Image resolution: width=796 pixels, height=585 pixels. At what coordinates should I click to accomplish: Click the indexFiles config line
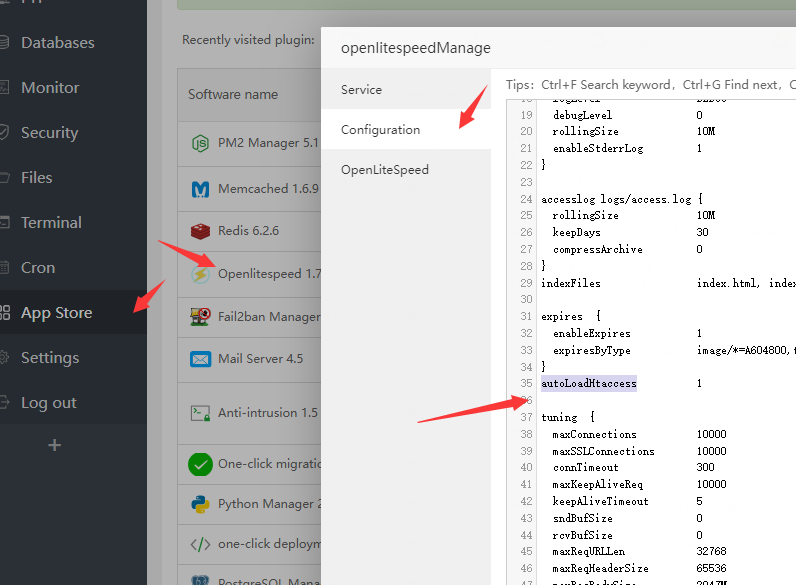[571, 283]
